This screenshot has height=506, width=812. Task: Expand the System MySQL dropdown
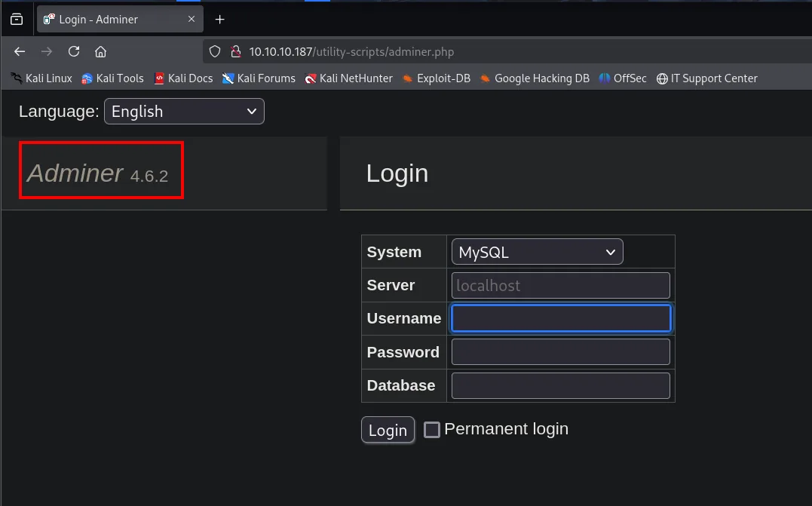click(537, 252)
